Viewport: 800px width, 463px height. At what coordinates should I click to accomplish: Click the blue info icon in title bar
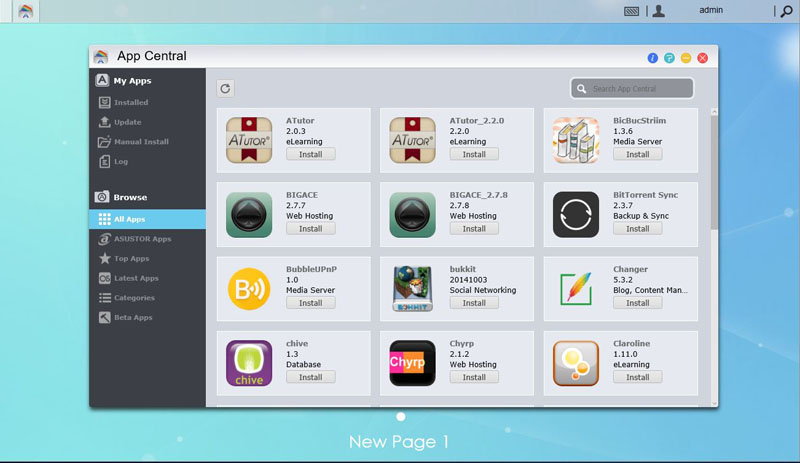click(x=653, y=58)
